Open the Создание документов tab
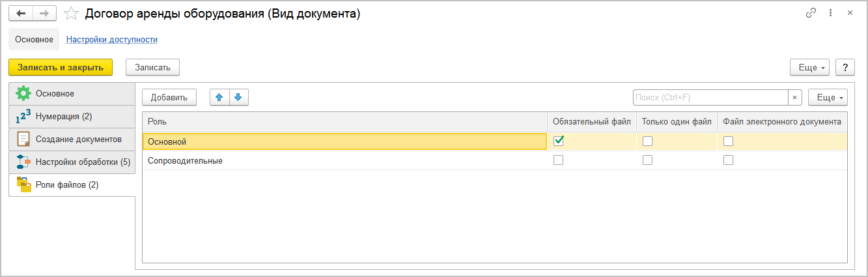 78,139
